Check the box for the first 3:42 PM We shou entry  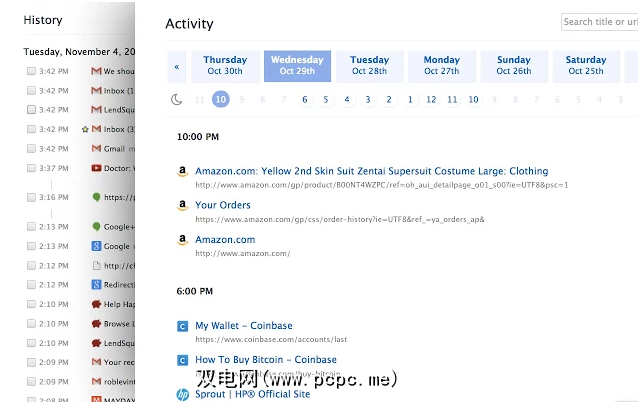pos(31,71)
